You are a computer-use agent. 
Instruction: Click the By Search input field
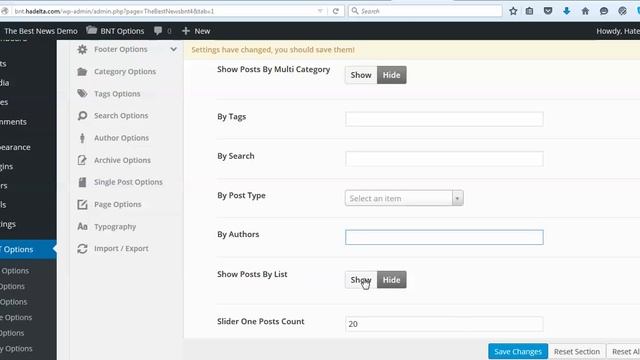point(444,159)
